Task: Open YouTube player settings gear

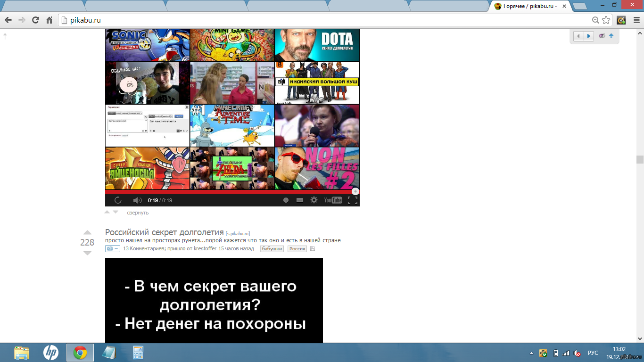Action: click(314, 200)
